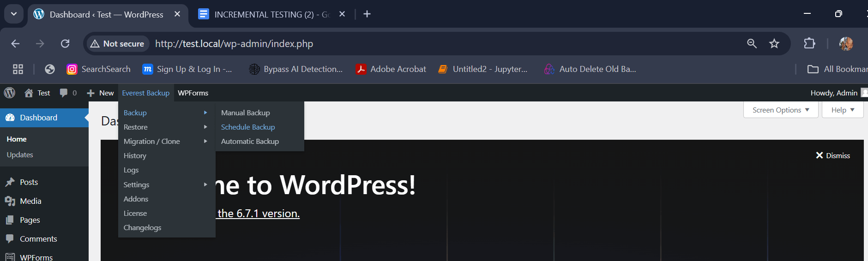This screenshot has height=261, width=868.
Task: Click the zoom magnifier icon in address bar
Action: pyautogui.click(x=752, y=44)
